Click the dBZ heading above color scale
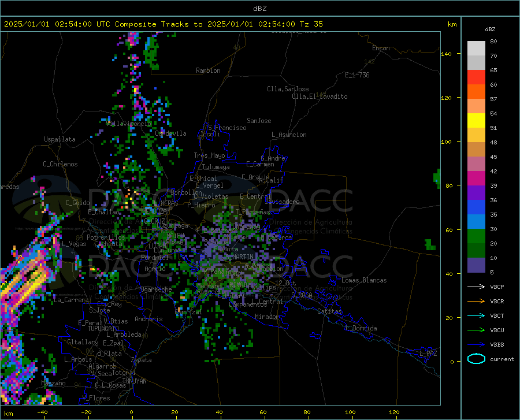Image resolution: width=520 pixels, height=420 pixels. click(x=490, y=29)
